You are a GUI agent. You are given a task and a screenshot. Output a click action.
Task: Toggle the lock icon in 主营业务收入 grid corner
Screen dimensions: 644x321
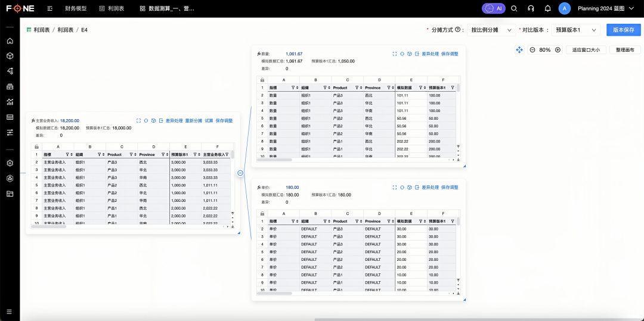pos(36,147)
